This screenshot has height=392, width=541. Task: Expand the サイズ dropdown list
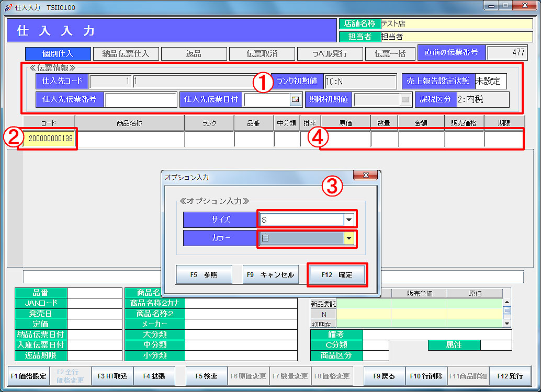pyautogui.click(x=349, y=220)
